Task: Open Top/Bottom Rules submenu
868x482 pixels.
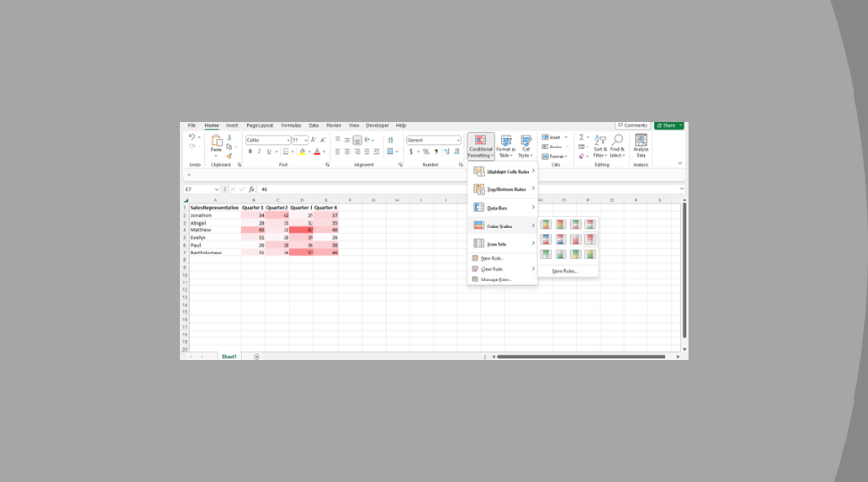Action: point(502,189)
